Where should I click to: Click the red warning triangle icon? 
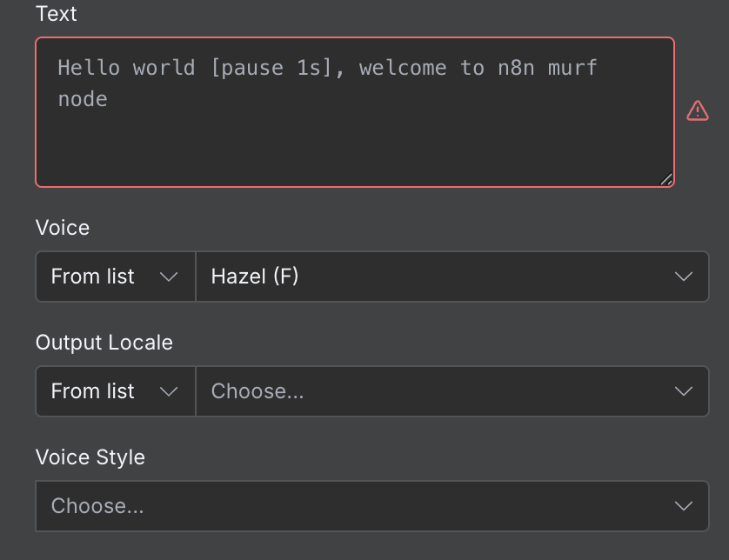pos(698,110)
